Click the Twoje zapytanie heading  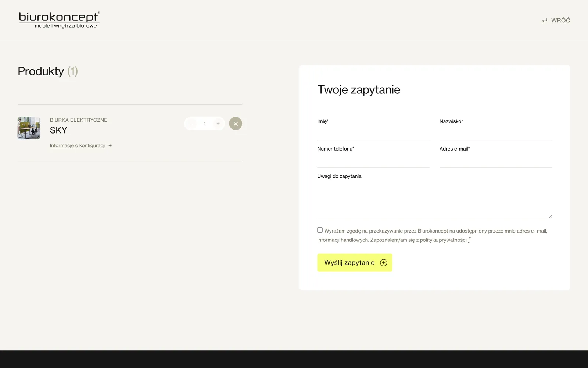359,89
